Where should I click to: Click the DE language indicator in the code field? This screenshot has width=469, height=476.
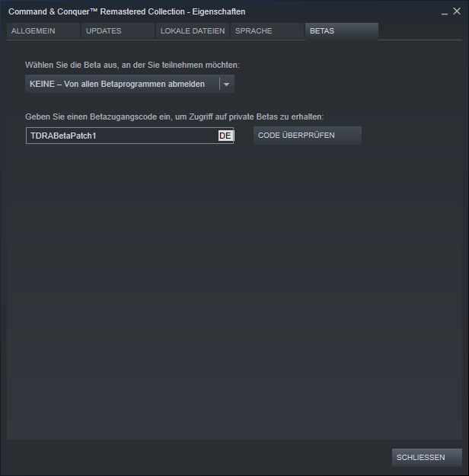[x=225, y=136]
